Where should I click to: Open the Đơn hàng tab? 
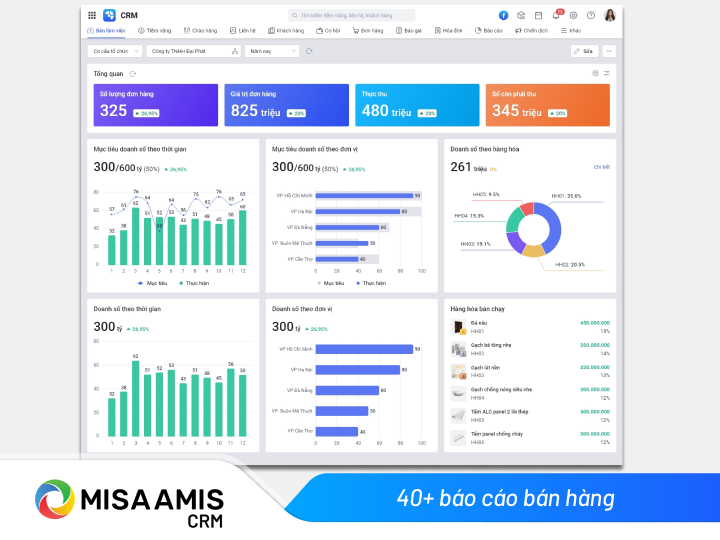[367, 31]
